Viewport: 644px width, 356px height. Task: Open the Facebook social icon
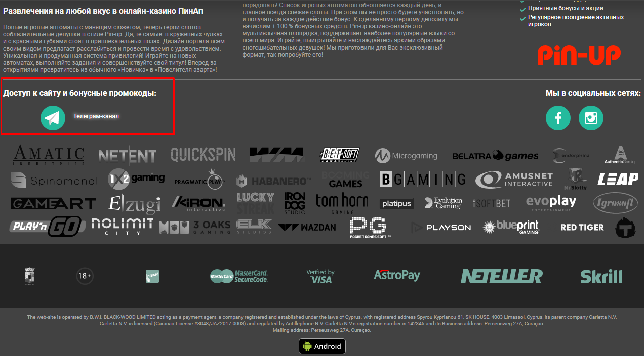point(558,118)
